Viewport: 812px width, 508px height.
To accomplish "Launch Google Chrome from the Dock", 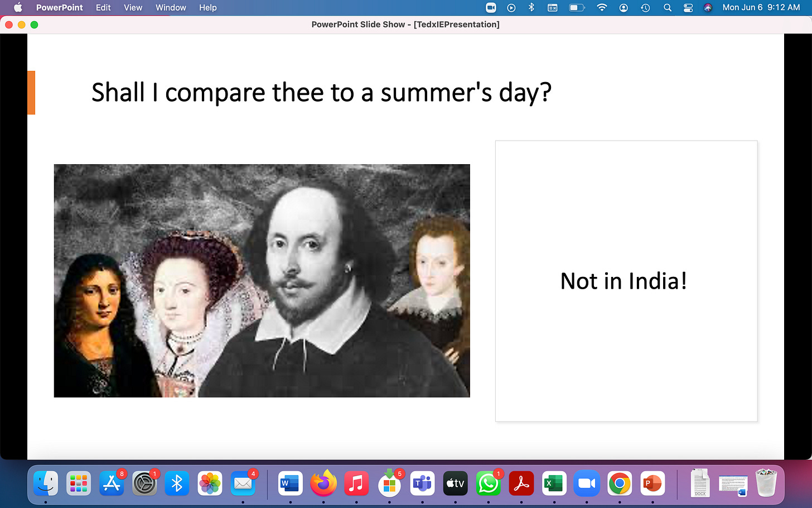I will coord(620,483).
